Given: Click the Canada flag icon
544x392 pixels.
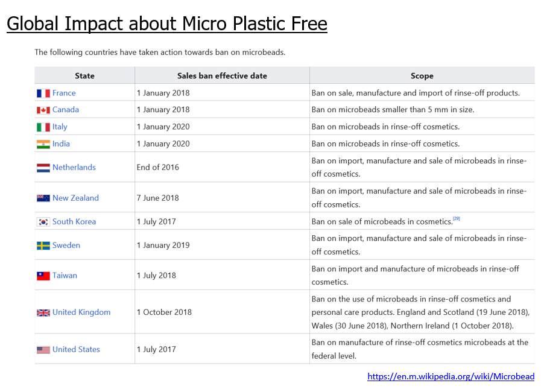Looking at the screenshot, I should tap(43, 110).
